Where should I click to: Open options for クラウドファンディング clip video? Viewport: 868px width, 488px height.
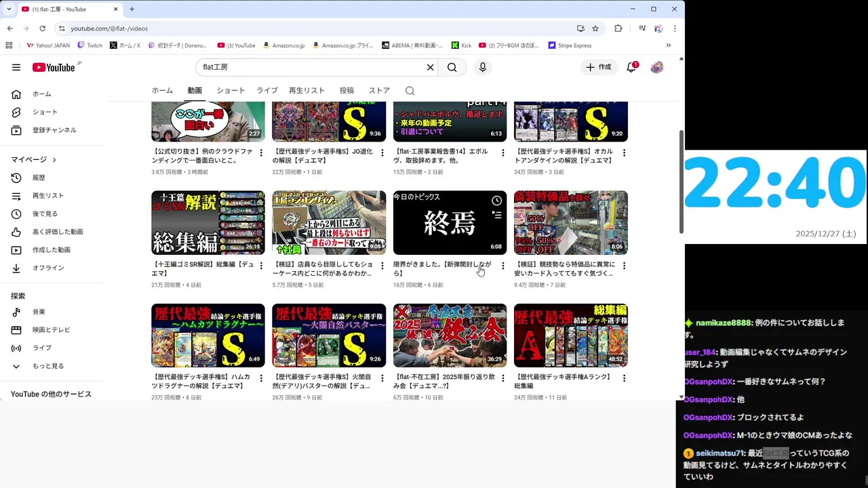click(x=261, y=152)
